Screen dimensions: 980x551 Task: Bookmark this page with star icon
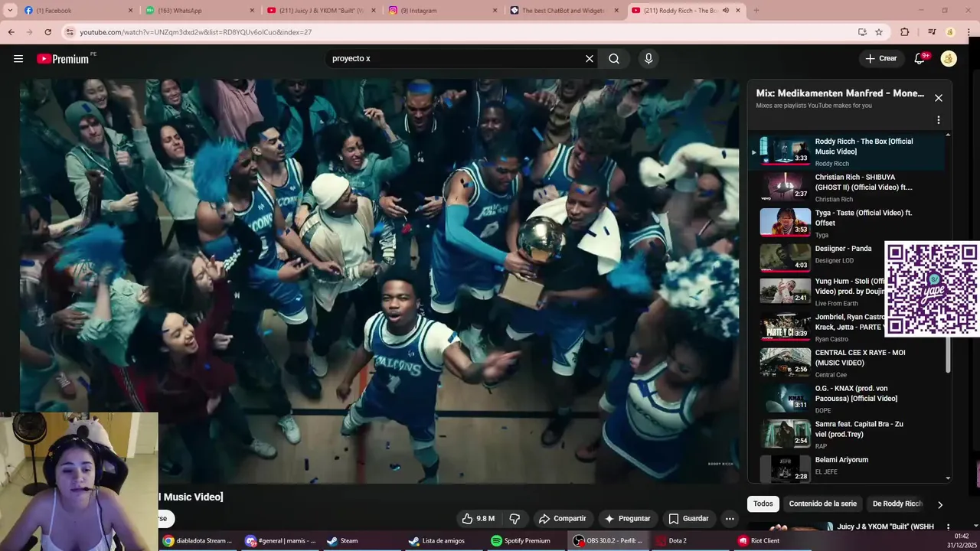coord(879,32)
